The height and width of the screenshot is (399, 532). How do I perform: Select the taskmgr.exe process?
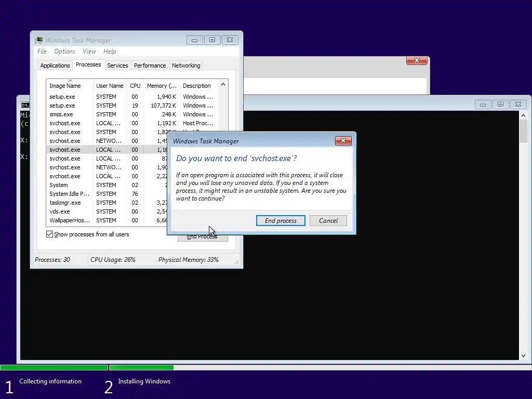click(107, 203)
